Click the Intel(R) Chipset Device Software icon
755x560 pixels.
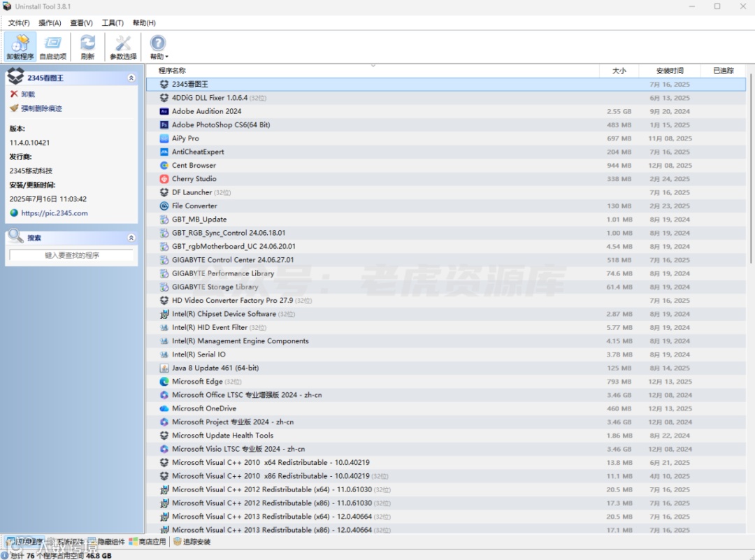(164, 314)
